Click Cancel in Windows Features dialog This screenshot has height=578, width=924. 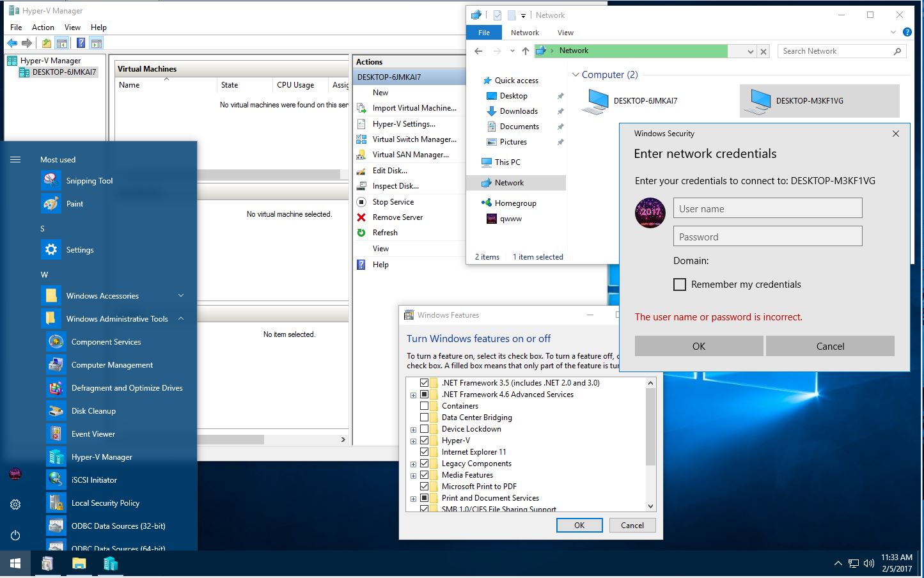pyautogui.click(x=632, y=526)
